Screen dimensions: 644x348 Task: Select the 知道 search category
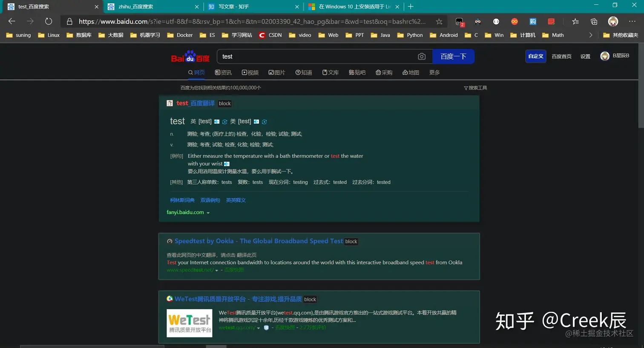tap(304, 72)
